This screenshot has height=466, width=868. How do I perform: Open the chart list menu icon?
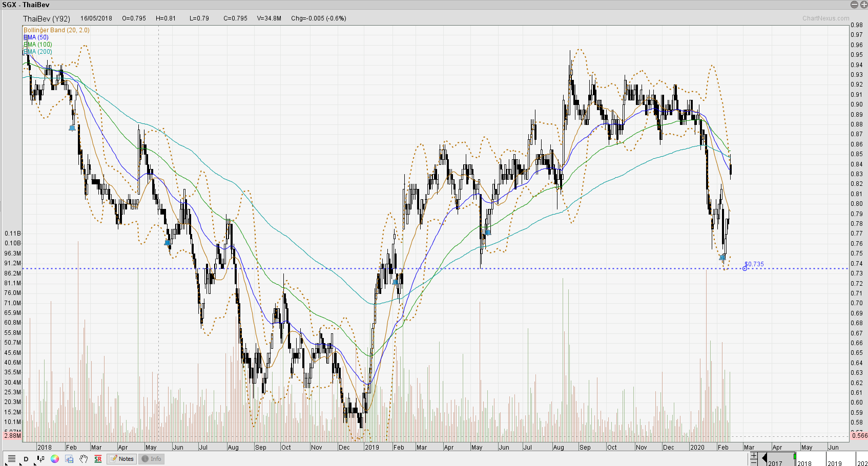click(11, 459)
